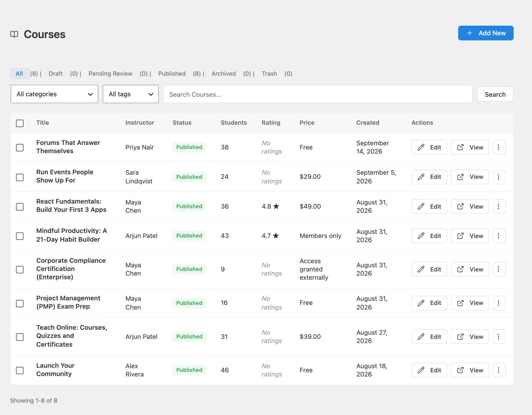Open more options for Launch Your Community
This screenshot has height=415, width=532.
[x=499, y=370]
